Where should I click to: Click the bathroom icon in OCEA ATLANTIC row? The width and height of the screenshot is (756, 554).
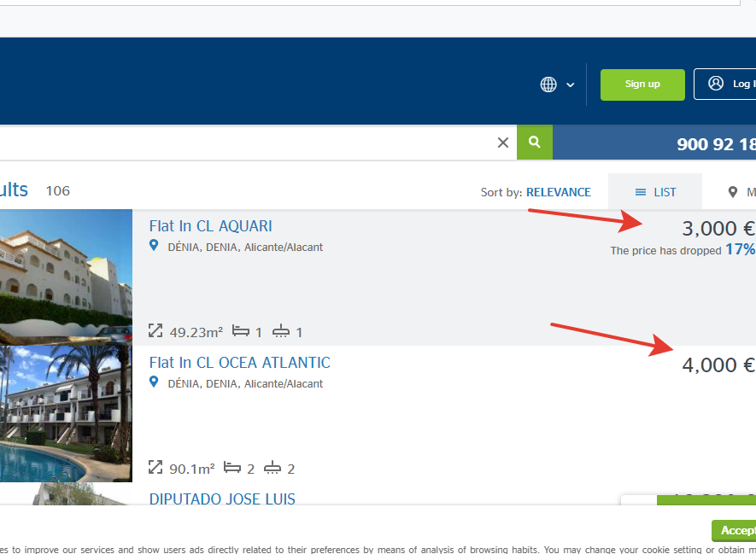pos(273,468)
